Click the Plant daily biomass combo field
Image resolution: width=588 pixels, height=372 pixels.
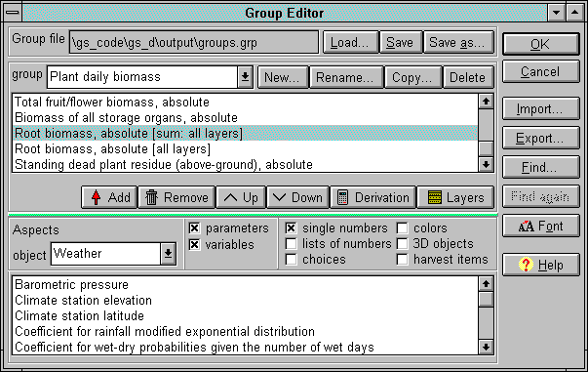coord(142,77)
